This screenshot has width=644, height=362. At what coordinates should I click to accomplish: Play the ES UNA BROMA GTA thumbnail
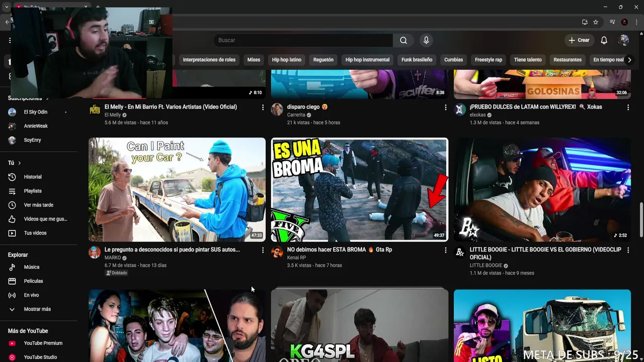click(359, 190)
